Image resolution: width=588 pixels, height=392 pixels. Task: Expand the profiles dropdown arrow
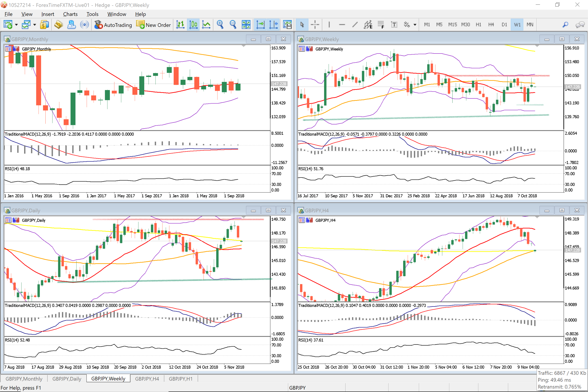[x=35, y=25]
